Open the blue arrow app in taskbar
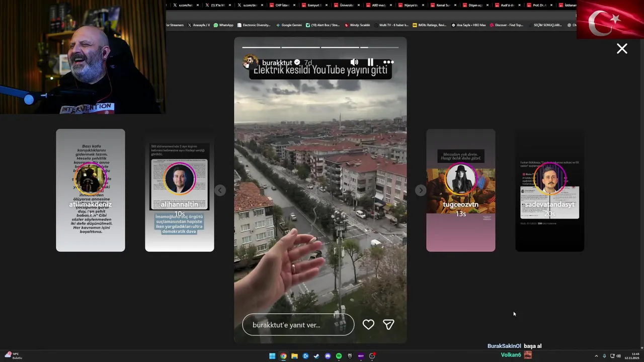Screen dimensions: 644x362 [305, 356]
